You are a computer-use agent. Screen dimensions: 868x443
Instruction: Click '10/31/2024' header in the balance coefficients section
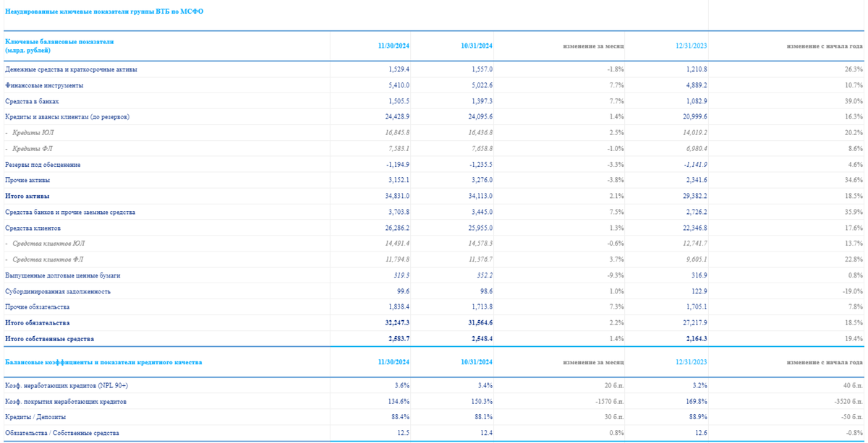click(477, 361)
